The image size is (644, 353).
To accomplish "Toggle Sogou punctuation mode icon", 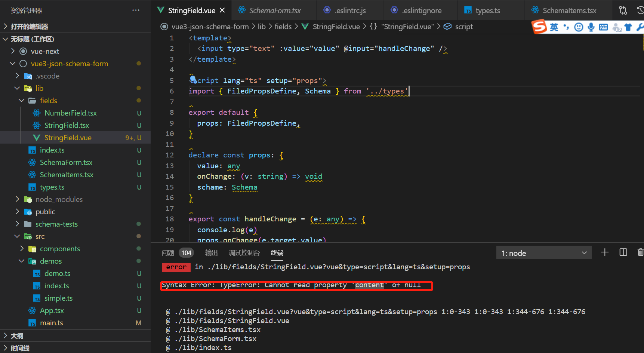I will [566, 27].
